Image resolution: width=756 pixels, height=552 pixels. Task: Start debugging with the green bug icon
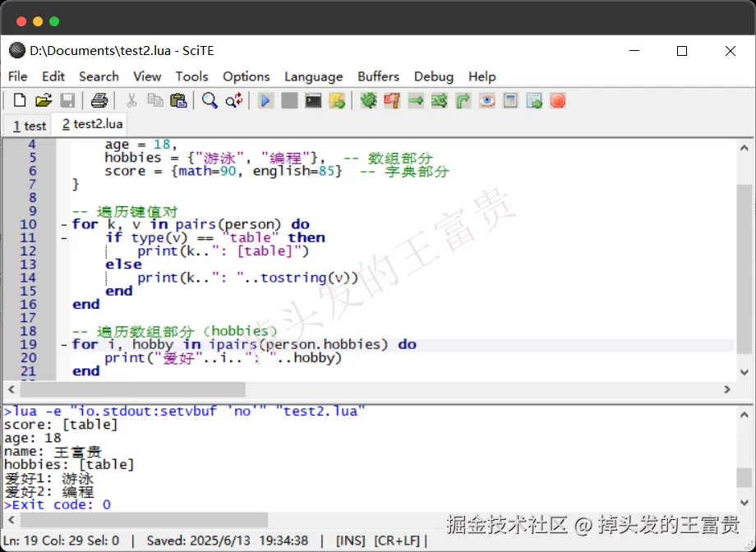pyautogui.click(x=368, y=99)
